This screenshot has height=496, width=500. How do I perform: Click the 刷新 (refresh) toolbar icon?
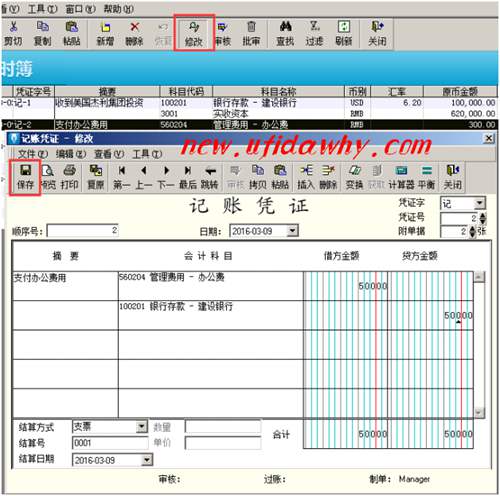(x=344, y=33)
